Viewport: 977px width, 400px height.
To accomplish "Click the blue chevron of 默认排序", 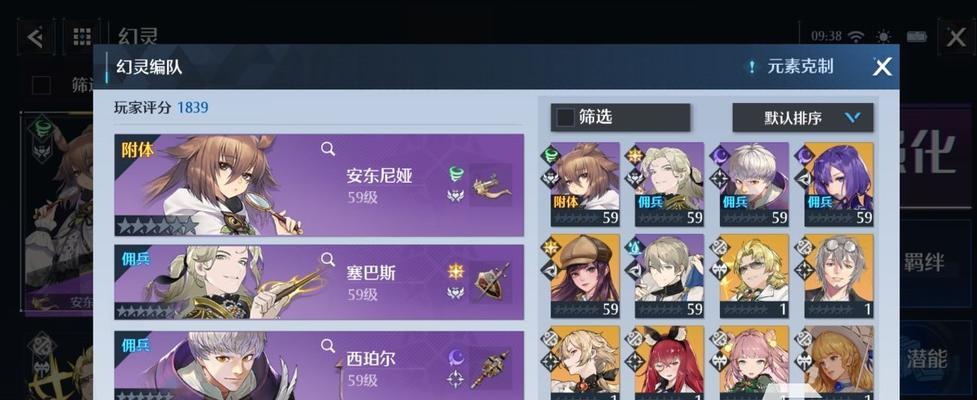I will (x=852, y=118).
